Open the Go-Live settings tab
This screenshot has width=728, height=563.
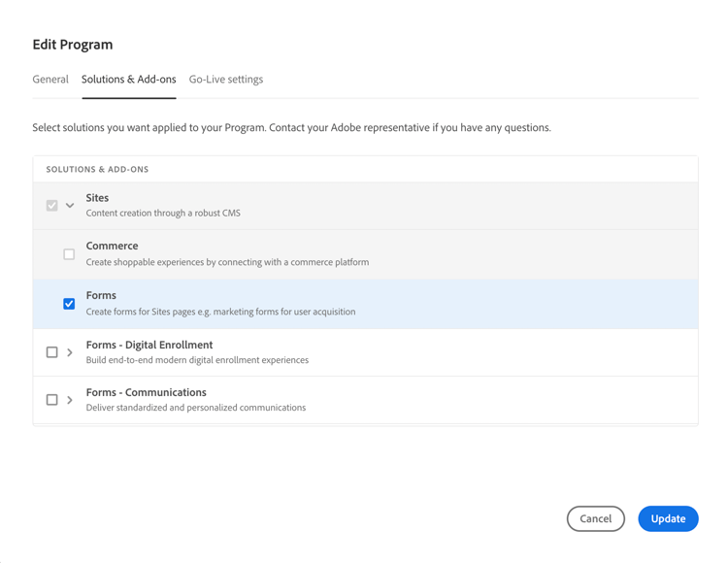point(226,80)
